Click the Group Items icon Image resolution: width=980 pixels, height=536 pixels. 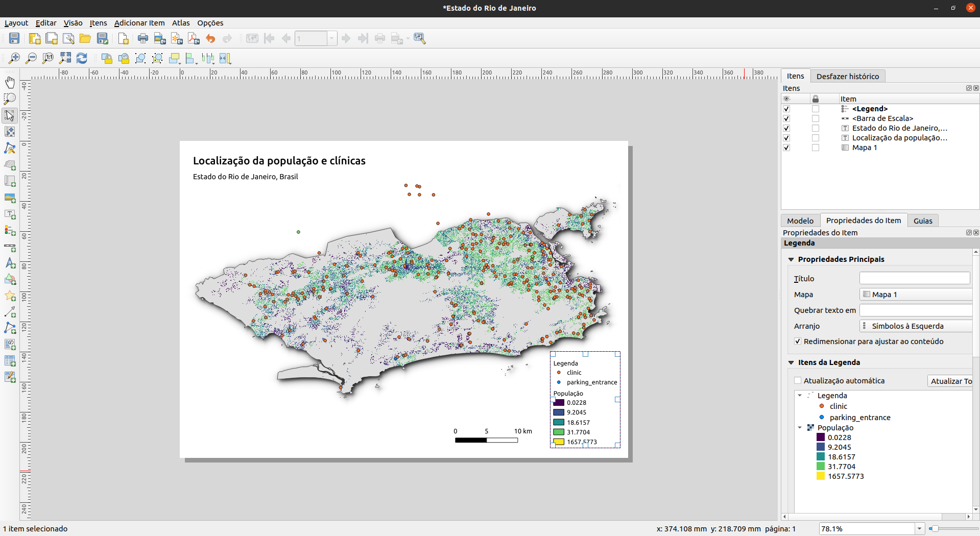[x=140, y=58]
